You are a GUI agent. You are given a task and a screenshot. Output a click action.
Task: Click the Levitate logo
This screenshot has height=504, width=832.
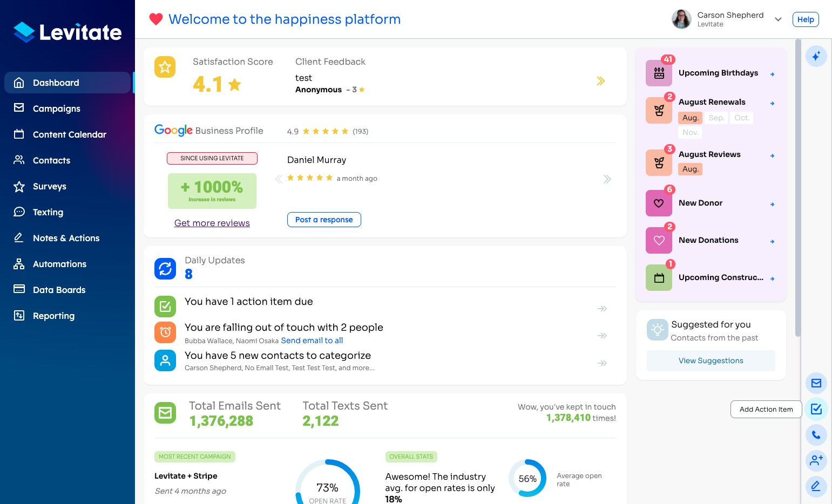pyautogui.click(x=67, y=32)
